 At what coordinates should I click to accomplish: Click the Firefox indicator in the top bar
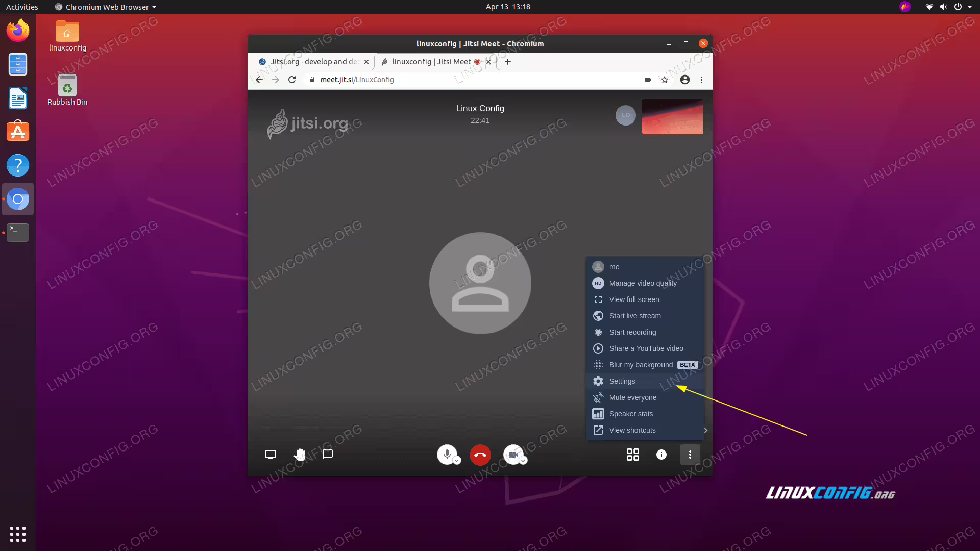(905, 7)
